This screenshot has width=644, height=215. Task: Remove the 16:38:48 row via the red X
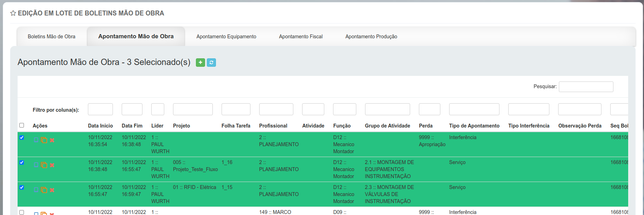[52, 165]
